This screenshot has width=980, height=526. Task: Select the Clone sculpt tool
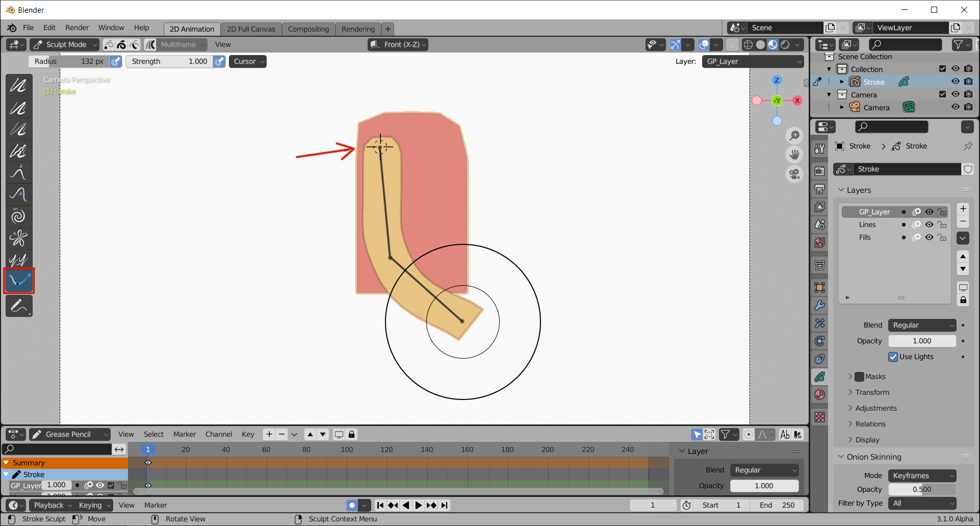19,259
